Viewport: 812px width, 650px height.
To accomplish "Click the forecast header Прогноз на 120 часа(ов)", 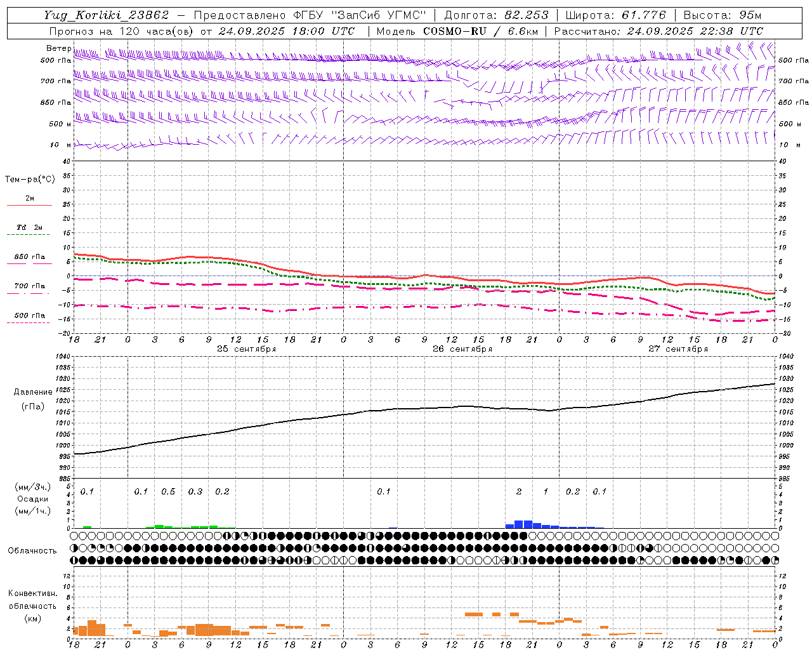I will pos(122,31).
